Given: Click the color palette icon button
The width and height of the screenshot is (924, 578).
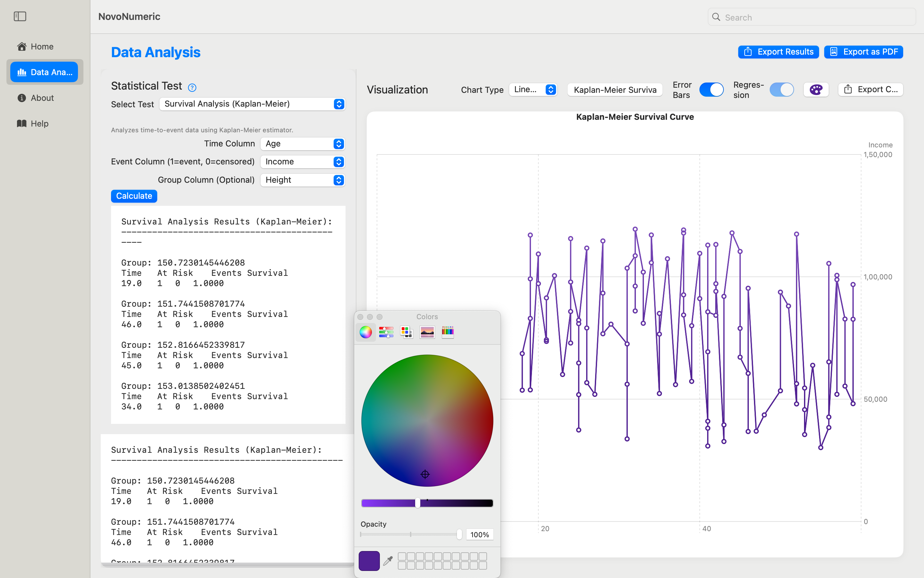Looking at the screenshot, I should click(816, 90).
